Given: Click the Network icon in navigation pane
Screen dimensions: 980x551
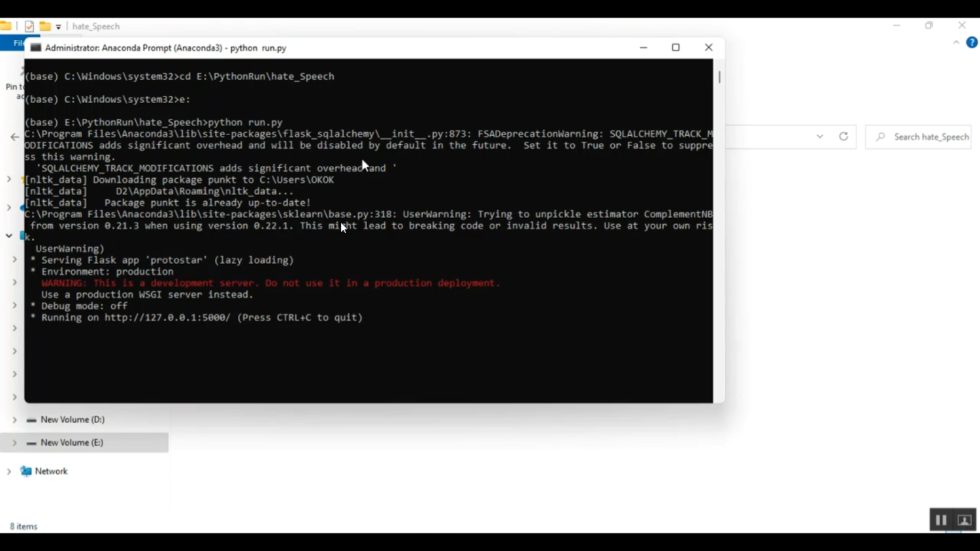Looking at the screenshot, I should 26,471.
